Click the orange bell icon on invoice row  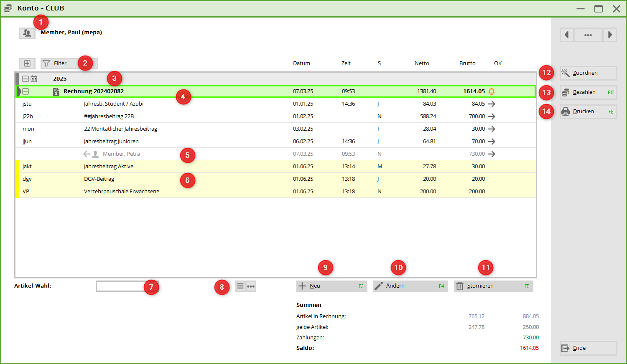[x=492, y=91]
